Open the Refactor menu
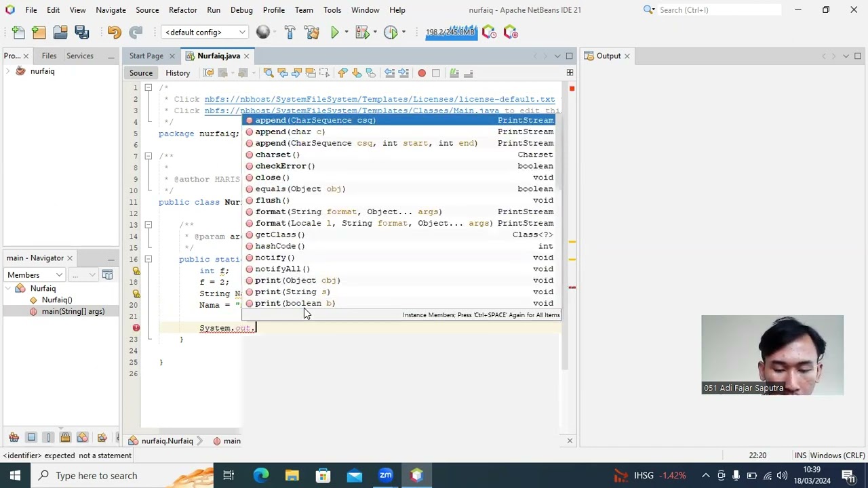 tap(183, 9)
